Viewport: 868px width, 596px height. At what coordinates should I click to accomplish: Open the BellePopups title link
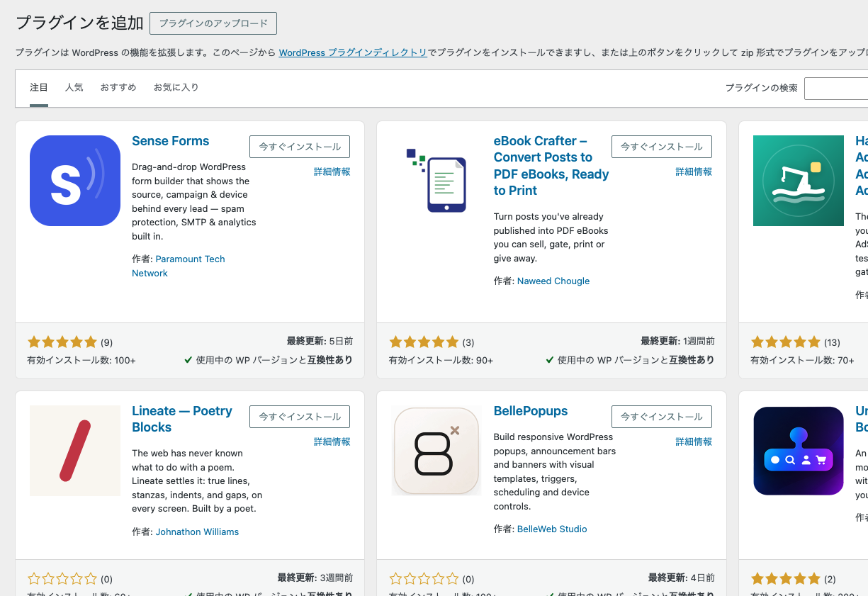click(531, 411)
